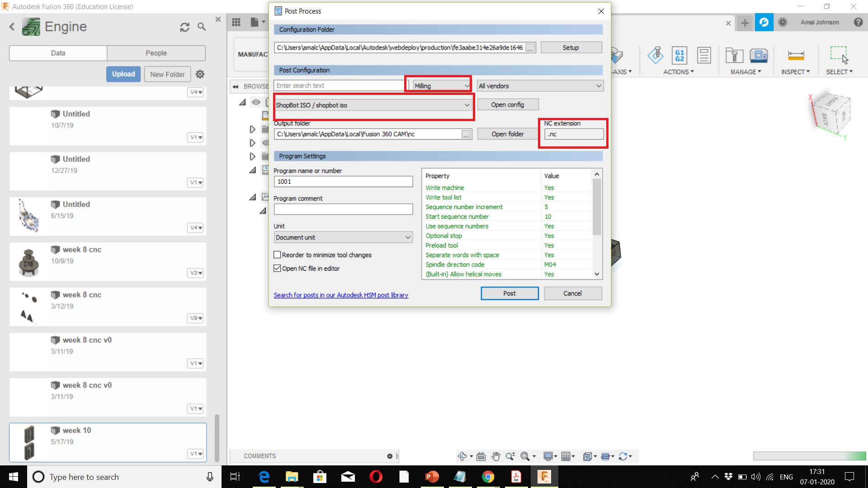Click the property list vertical scrollbar
The image size is (868, 488).
point(597,208)
